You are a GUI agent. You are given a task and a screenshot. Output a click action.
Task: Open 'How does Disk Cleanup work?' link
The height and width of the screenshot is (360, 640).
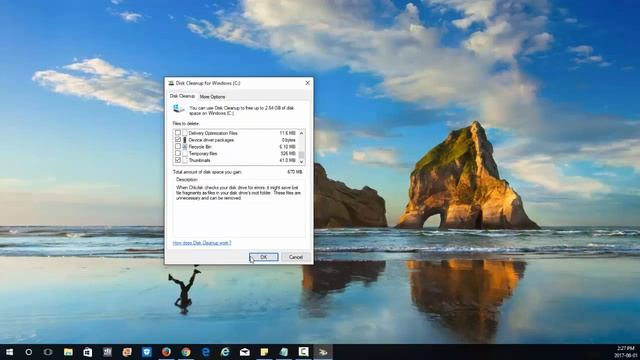click(202, 243)
